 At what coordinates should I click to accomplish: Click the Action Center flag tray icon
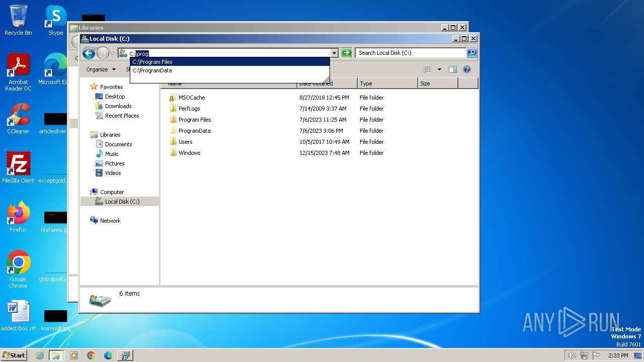[x=596, y=355]
